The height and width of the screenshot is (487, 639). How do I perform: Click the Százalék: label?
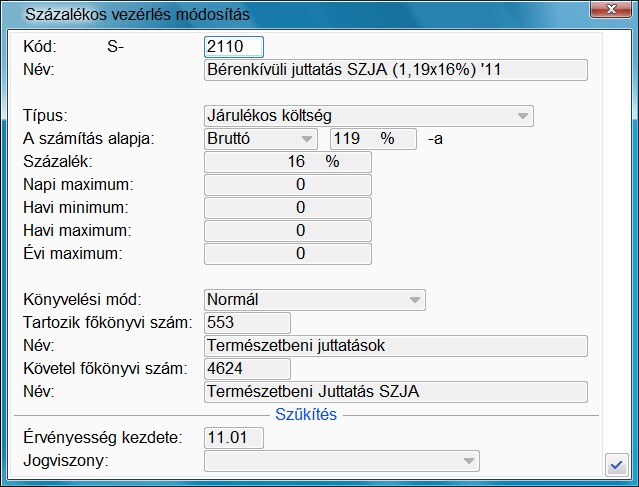tap(58, 162)
